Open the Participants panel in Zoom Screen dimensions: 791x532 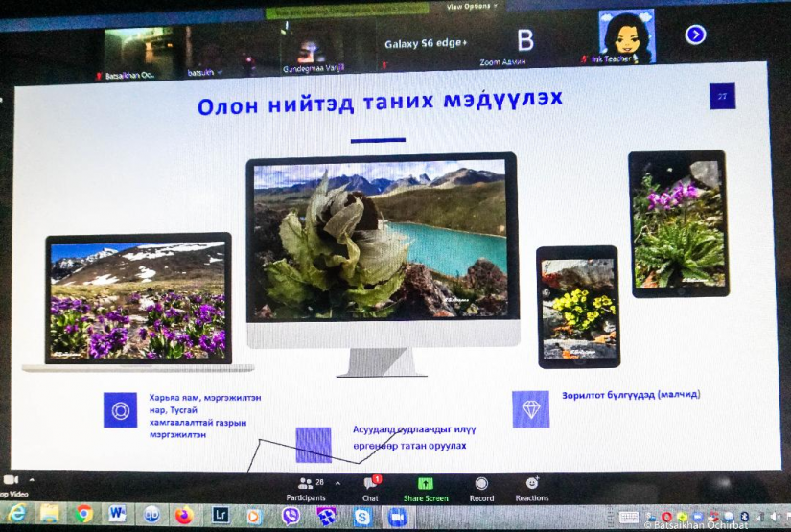pos(306,490)
